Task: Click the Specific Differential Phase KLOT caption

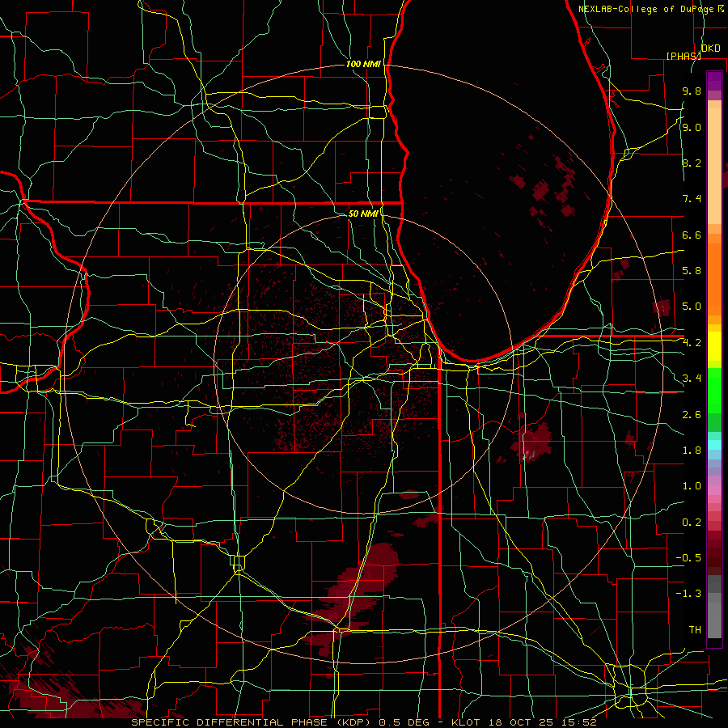Action: [x=363, y=722]
